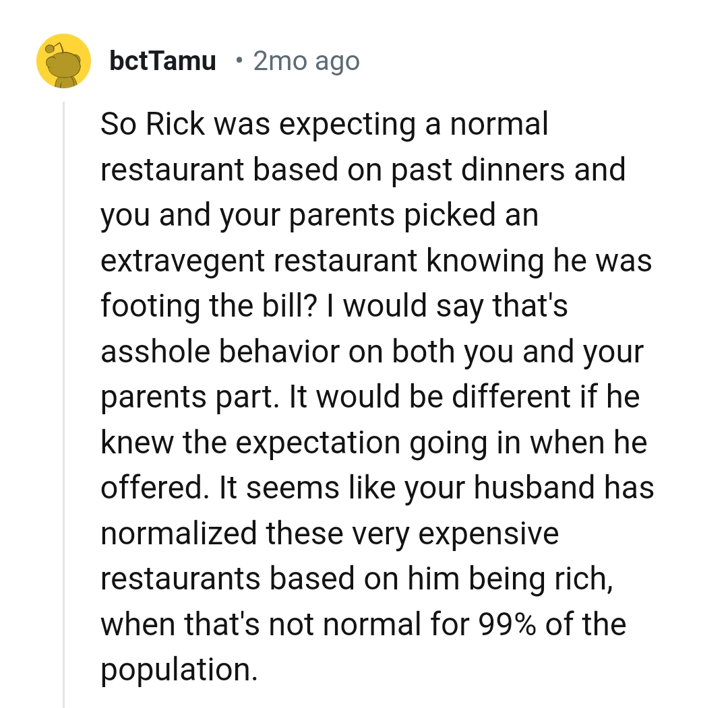
Task: Click the comment header row
Action: pyautogui.click(x=202, y=60)
